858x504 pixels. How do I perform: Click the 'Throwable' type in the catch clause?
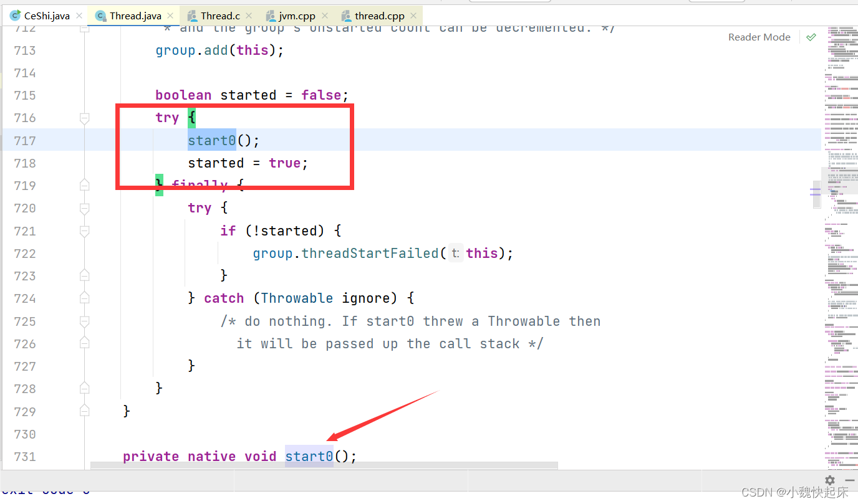(x=297, y=298)
